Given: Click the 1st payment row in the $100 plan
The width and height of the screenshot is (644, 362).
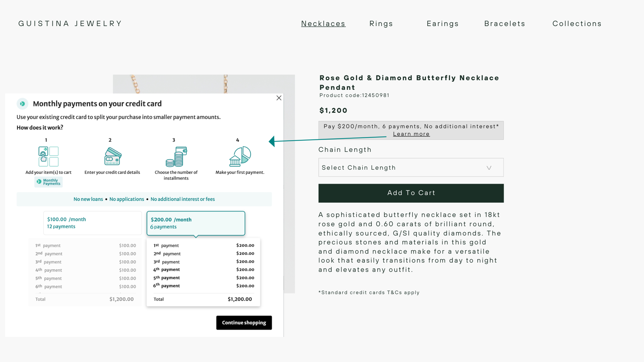Looking at the screenshot, I should 86,245.
